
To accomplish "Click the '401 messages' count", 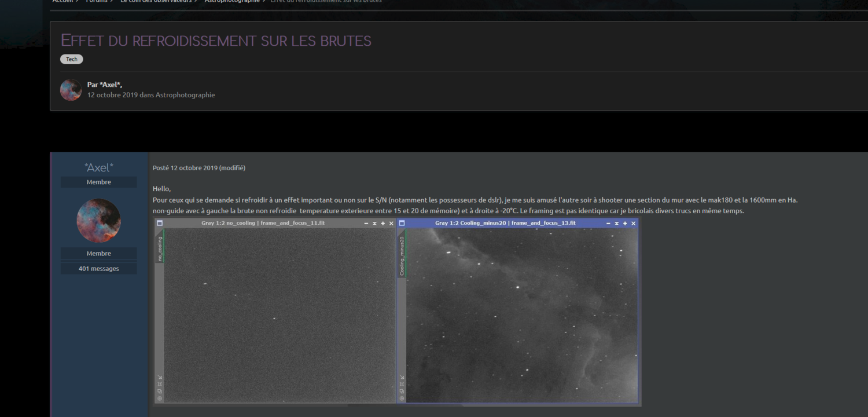I will coord(99,269).
